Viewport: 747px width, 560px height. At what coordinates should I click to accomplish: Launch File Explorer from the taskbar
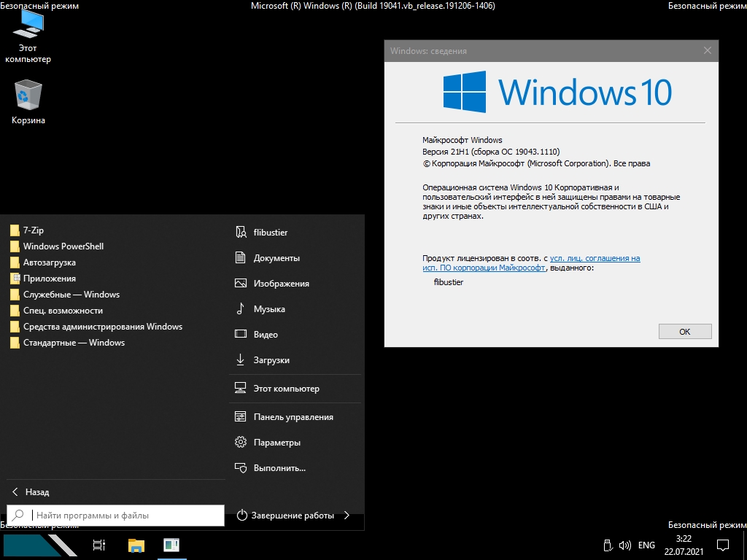(x=136, y=545)
